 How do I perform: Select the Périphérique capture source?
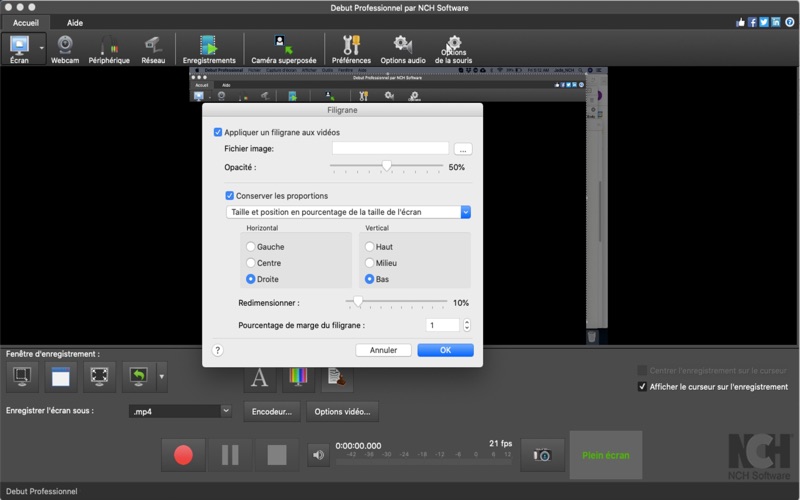[x=109, y=49]
